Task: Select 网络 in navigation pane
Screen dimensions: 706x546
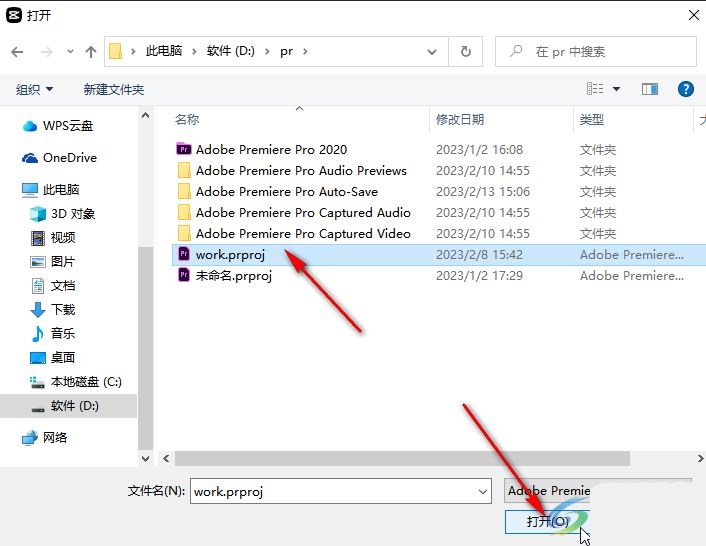Action: coord(45,438)
